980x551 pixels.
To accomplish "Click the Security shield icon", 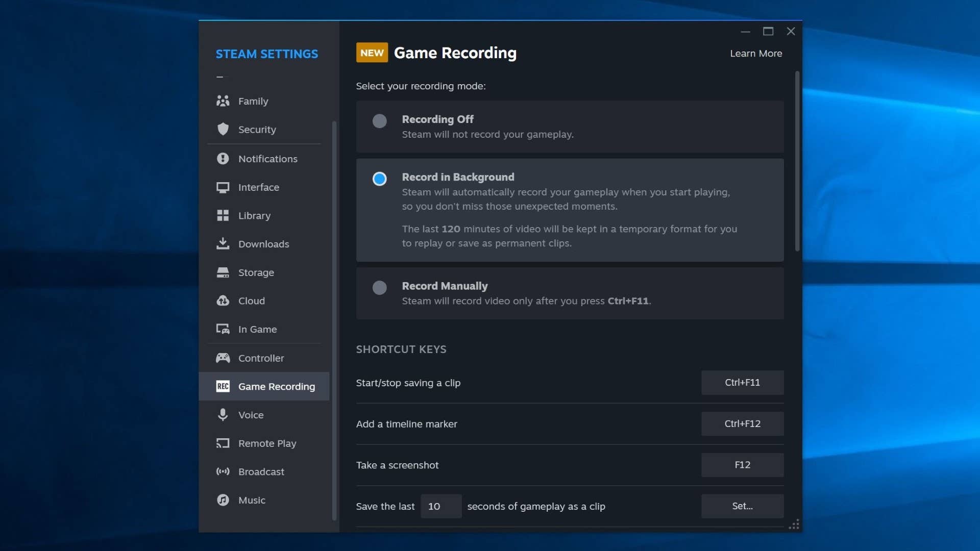I will point(223,129).
